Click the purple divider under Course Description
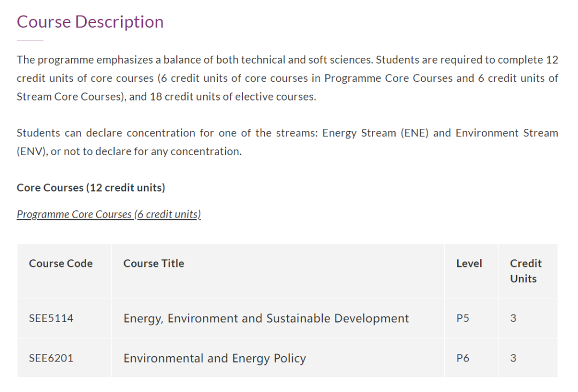 click(x=30, y=41)
